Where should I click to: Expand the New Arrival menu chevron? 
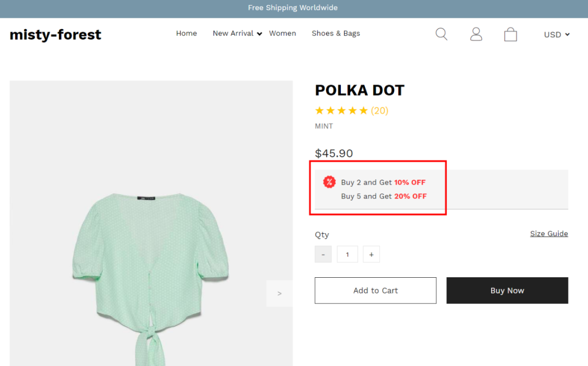(260, 34)
